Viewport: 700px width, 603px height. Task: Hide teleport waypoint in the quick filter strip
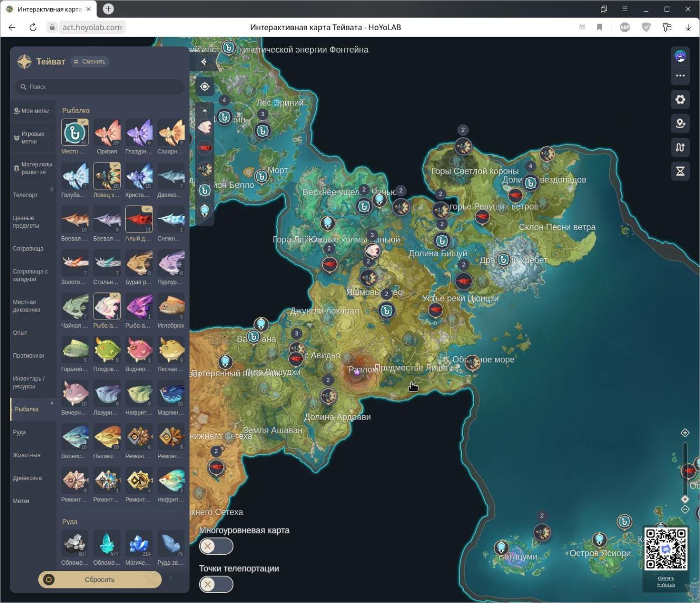point(205,211)
